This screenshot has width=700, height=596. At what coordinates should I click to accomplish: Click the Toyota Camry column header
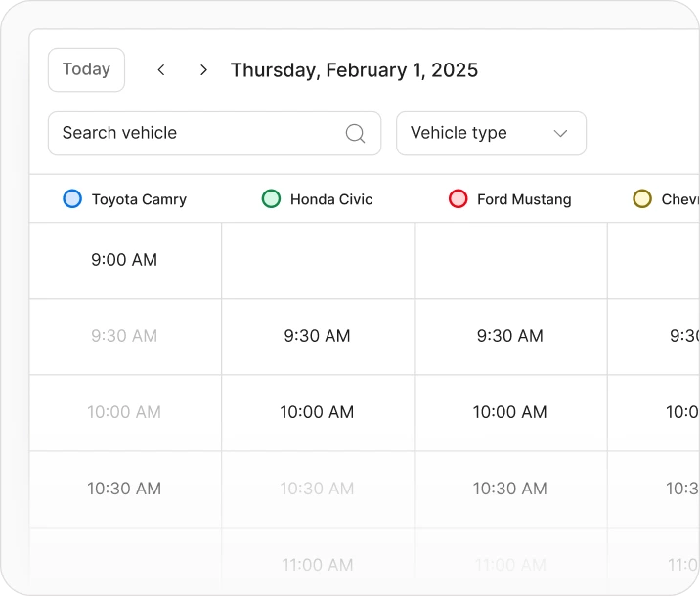coord(125,199)
